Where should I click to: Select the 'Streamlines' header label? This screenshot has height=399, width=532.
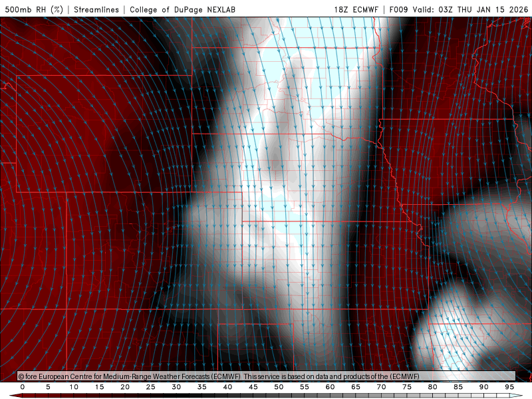[x=96, y=9]
